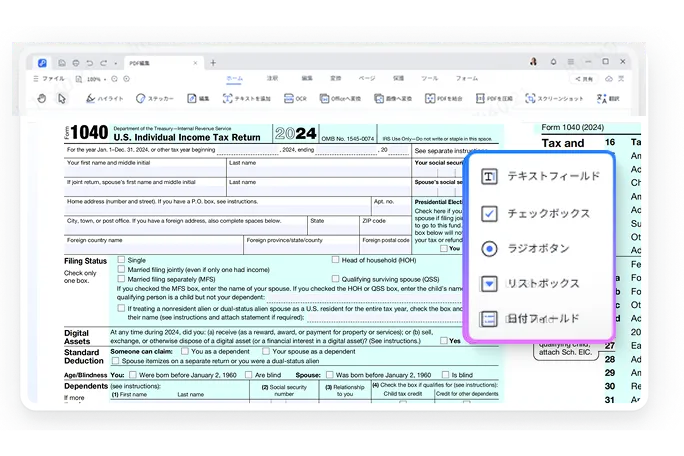The width and height of the screenshot is (684, 456).
Task: Choose リストボックス from the form popup
Action: [530, 284]
